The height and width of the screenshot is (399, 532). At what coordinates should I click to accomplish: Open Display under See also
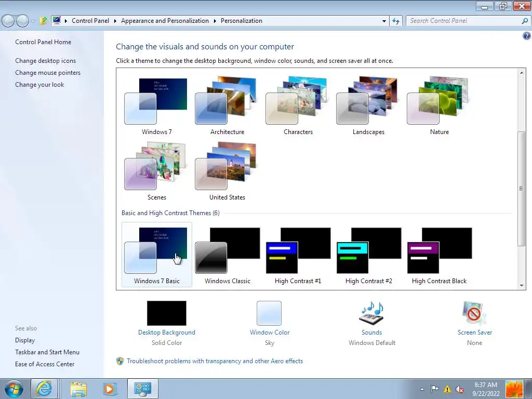click(25, 340)
